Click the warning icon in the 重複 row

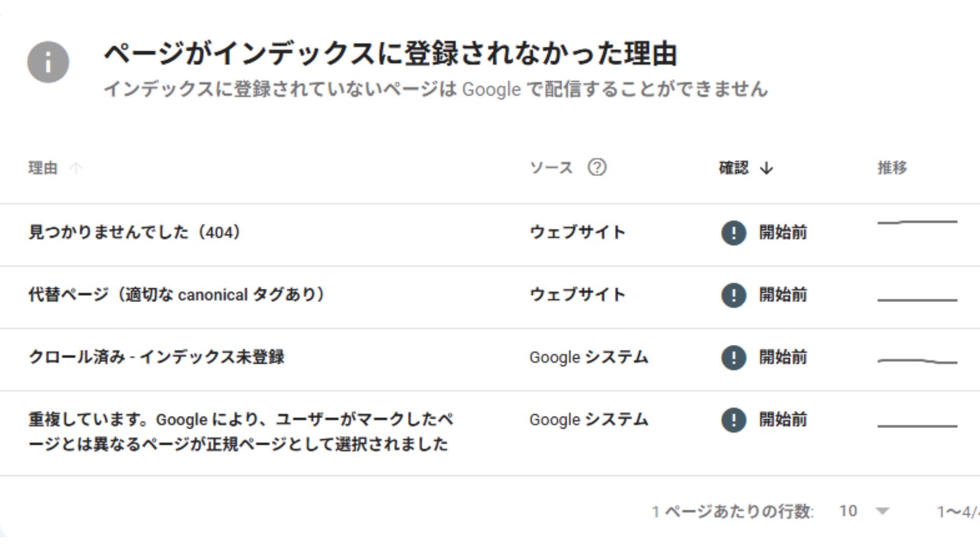coord(733,420)
